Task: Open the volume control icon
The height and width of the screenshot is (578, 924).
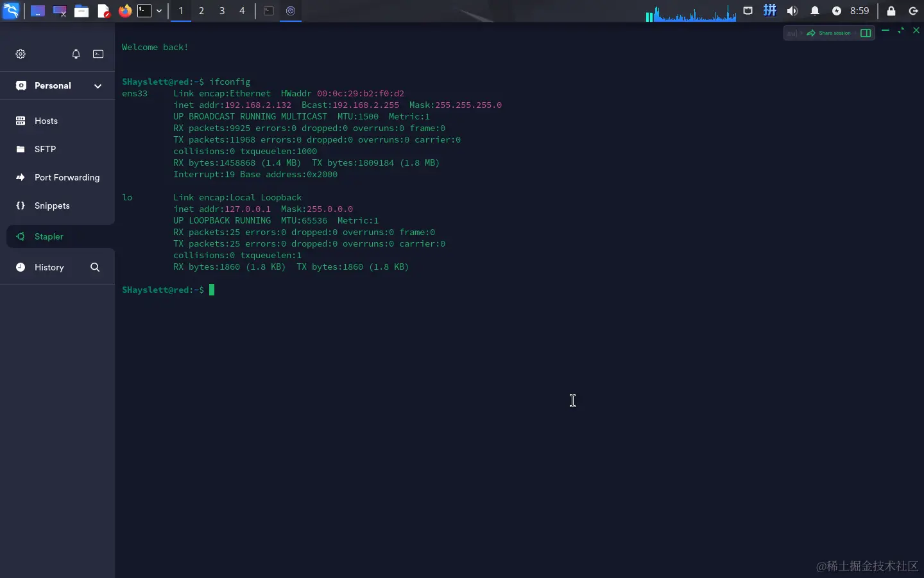Action: 792,11
